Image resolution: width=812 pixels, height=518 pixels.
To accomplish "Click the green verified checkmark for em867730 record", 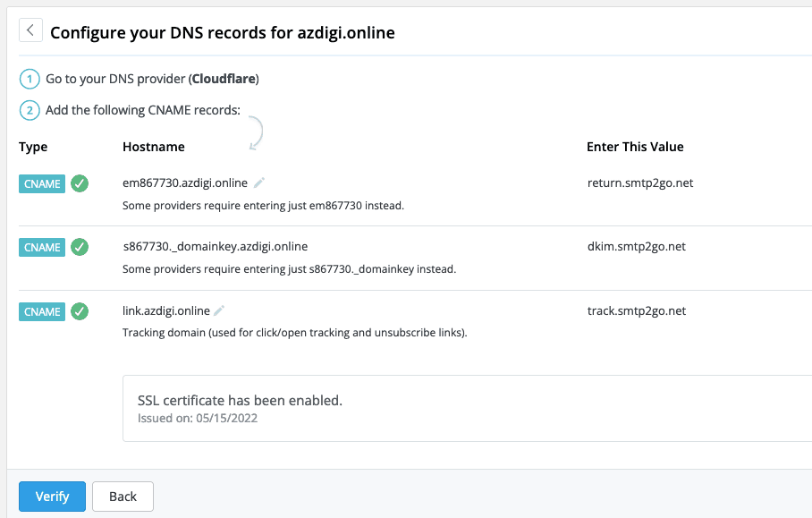I will click(x=80, y=183).
